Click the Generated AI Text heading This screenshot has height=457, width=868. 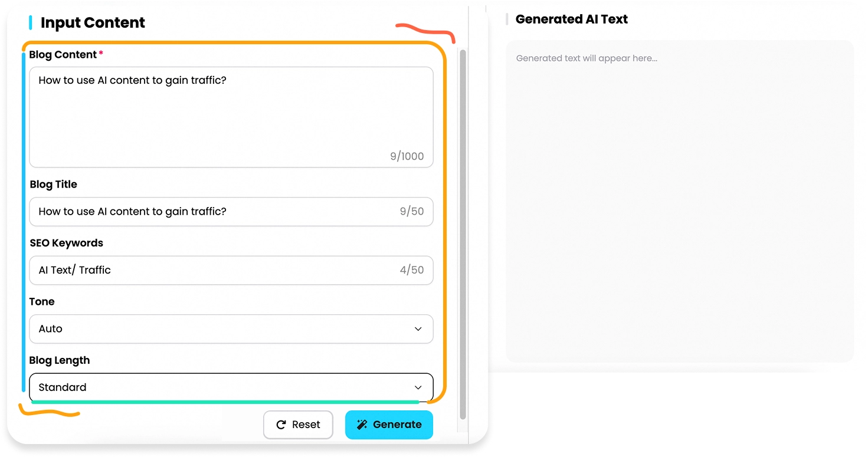(571, 19)
